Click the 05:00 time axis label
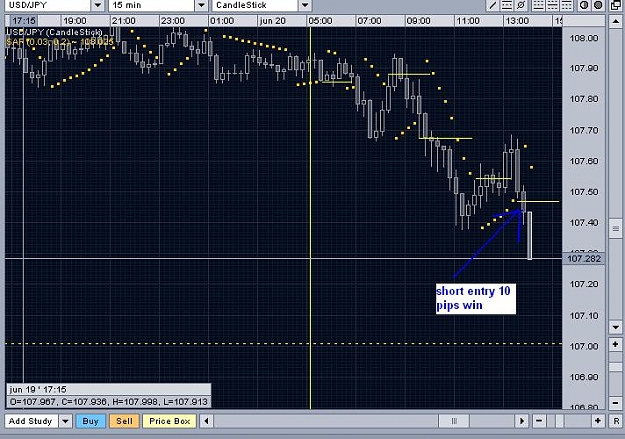625x439 pixels. coord(320,21)
